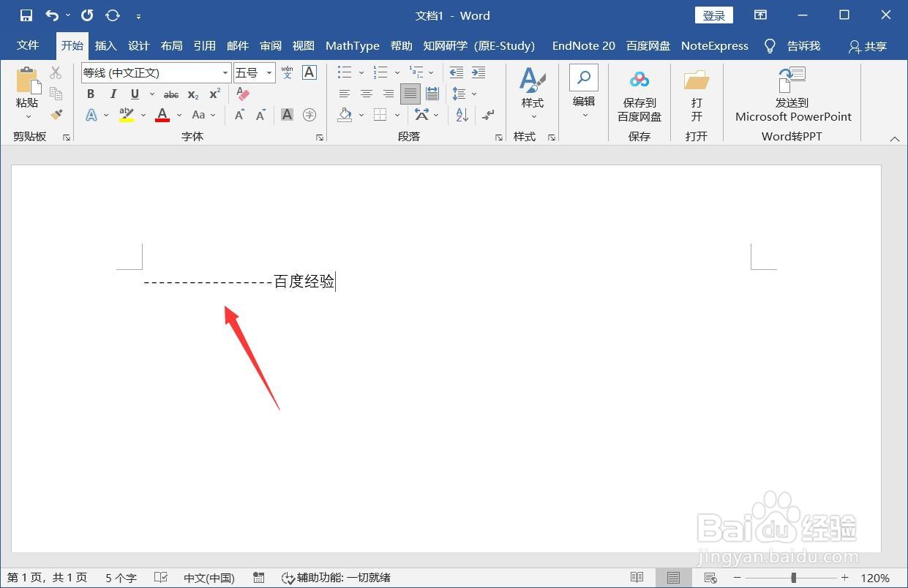Click the auto-sync icon in quick access toolbar
The height and width of the screenshot is (588, 908).
pyautogui.click(x=113, y=15)
